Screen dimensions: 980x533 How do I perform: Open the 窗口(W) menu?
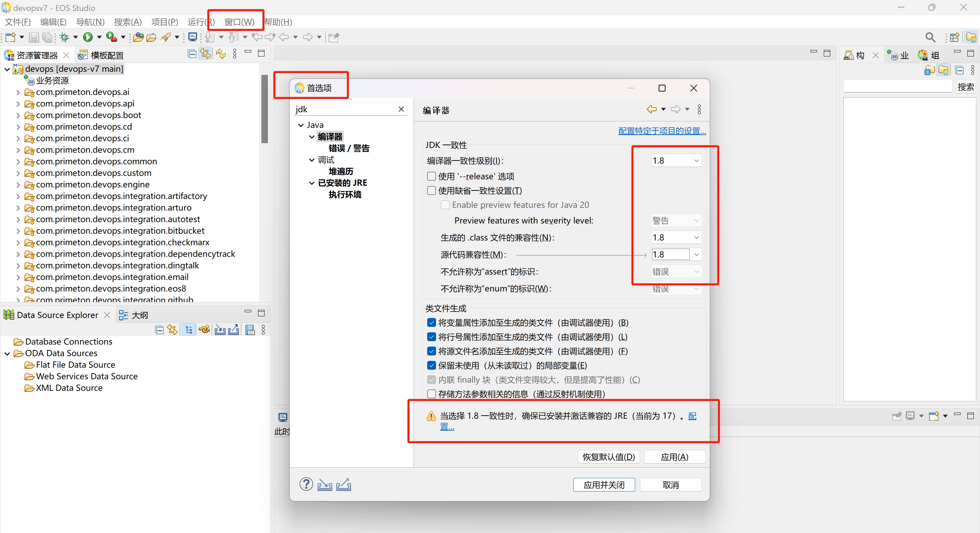pos(239,22)
